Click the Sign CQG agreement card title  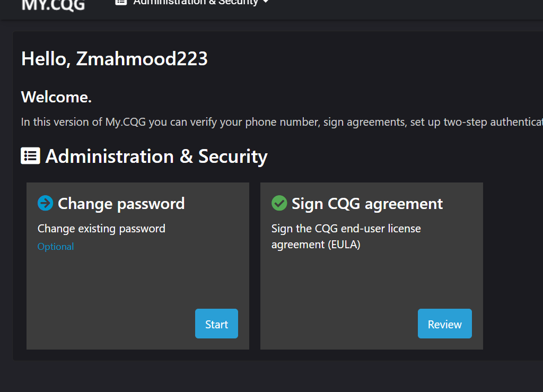pos(367,204)
